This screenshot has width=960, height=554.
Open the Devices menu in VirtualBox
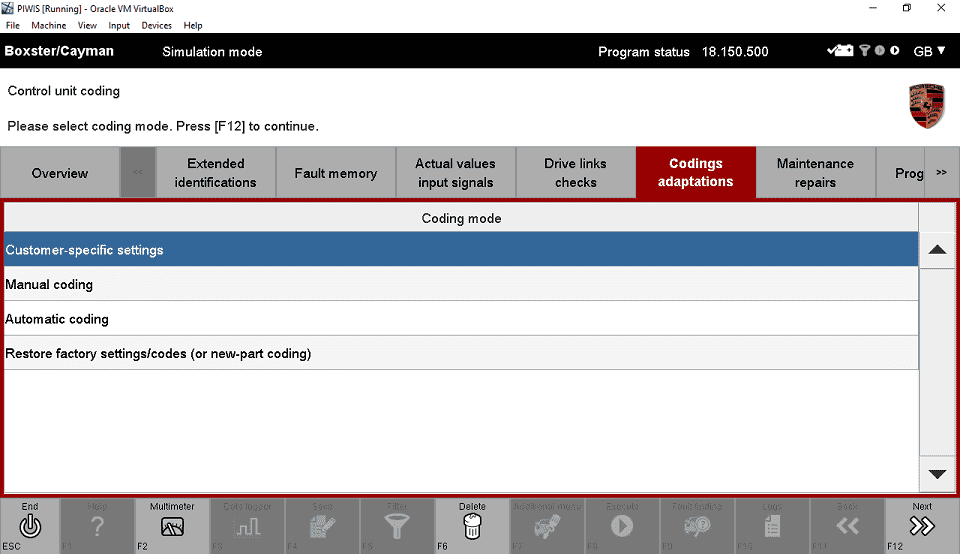(156, 25)
